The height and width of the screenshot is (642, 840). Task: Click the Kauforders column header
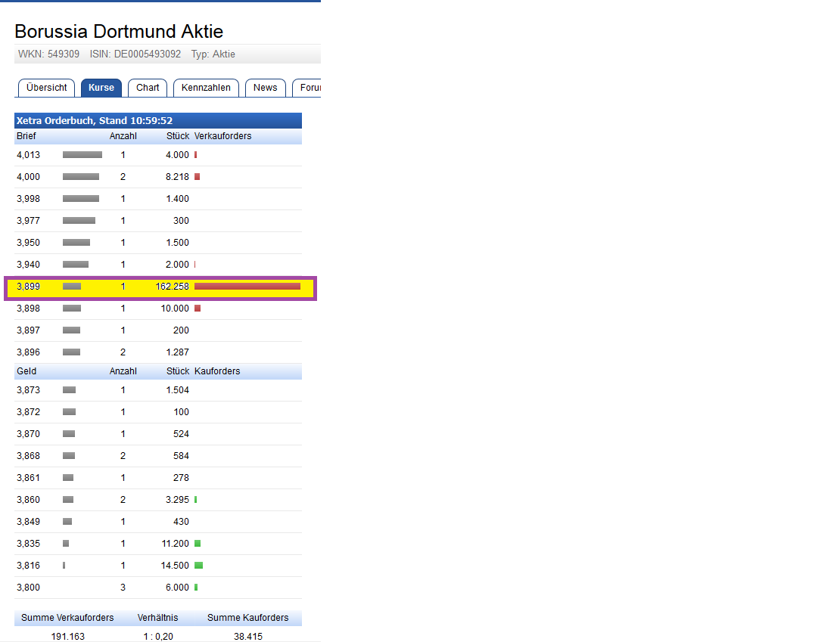click(x=217, y=371)
